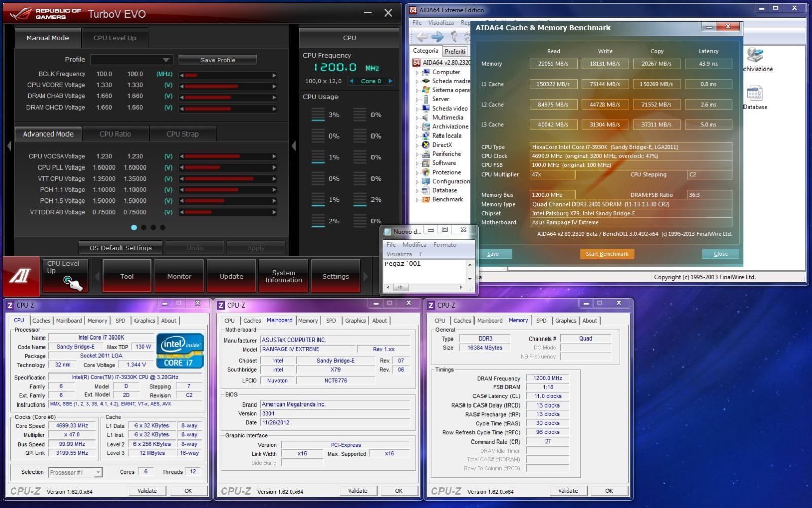
Task: Open Graphics tab in Mainboard CPU-Z window
Action: click(x=355, y=321)
